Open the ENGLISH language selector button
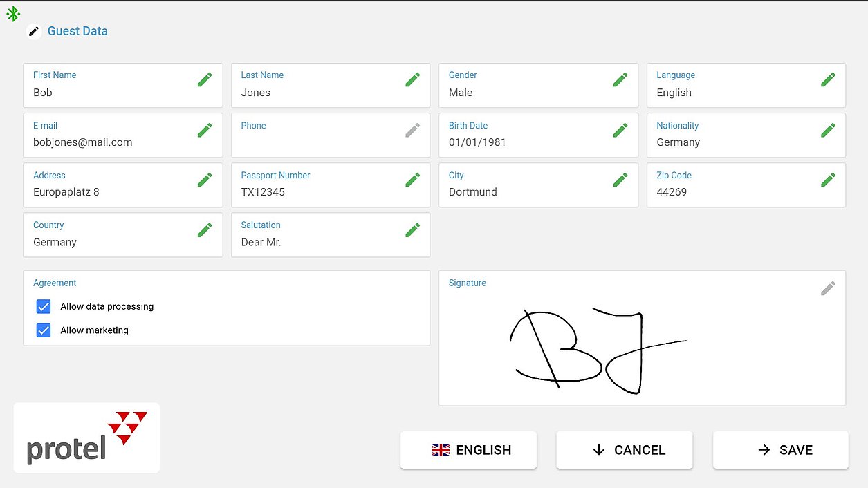Screen dimensions: 868x488 [468, 450]
